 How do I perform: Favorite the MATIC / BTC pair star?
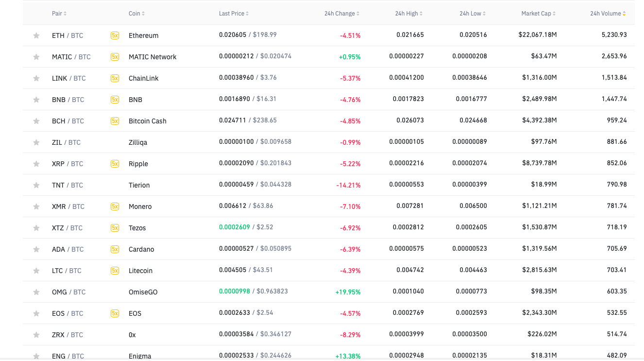36,57
